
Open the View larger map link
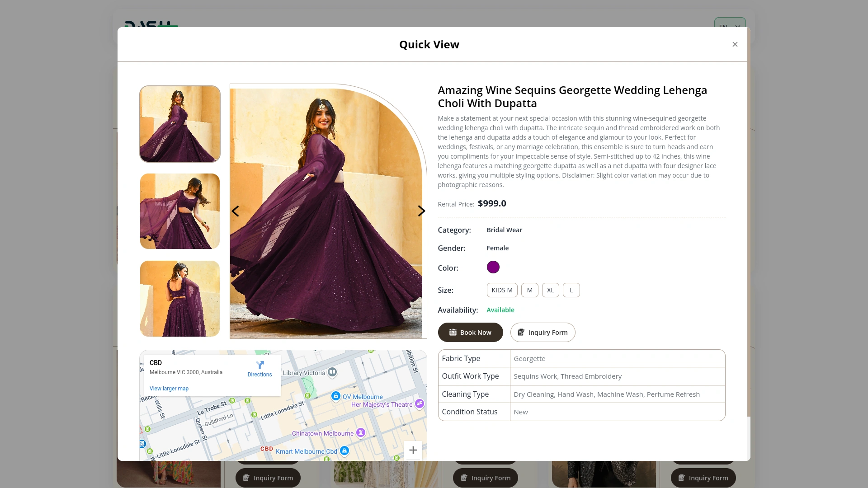[169, 389]
